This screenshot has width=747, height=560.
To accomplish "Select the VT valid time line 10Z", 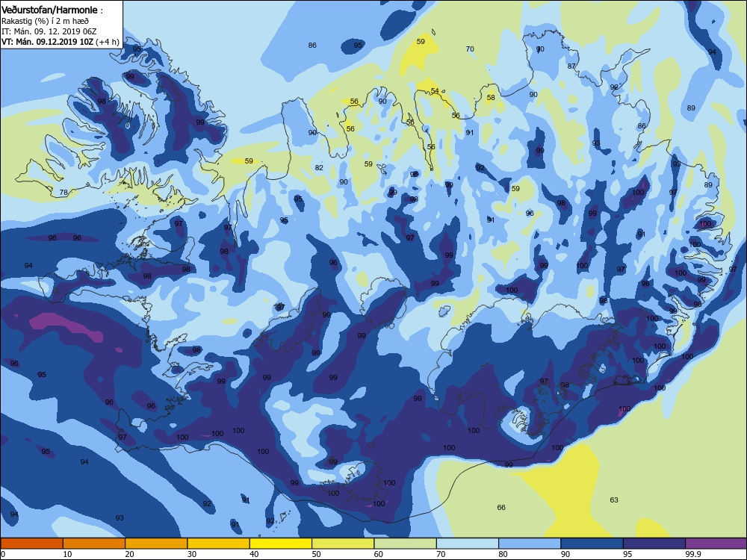I will [60, 42].
